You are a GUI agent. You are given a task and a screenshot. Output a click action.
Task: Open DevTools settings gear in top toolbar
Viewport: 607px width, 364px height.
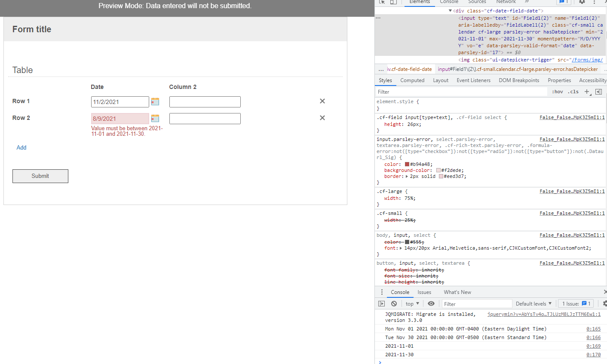point(582,2)
